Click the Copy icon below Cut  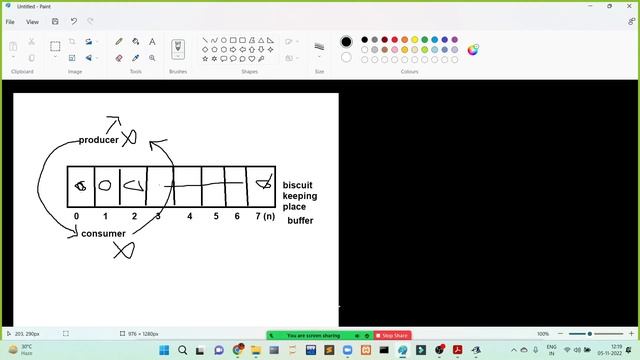tap(31, 58)
